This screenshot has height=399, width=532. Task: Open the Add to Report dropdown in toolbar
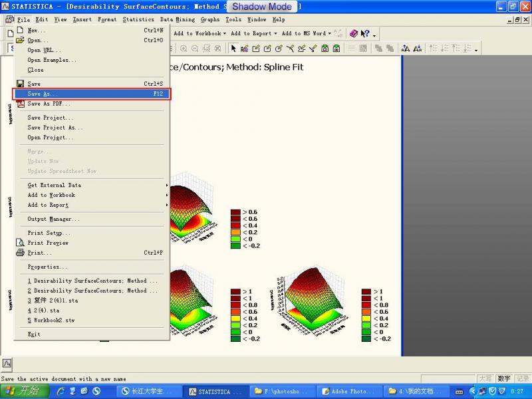pos(254,33)
